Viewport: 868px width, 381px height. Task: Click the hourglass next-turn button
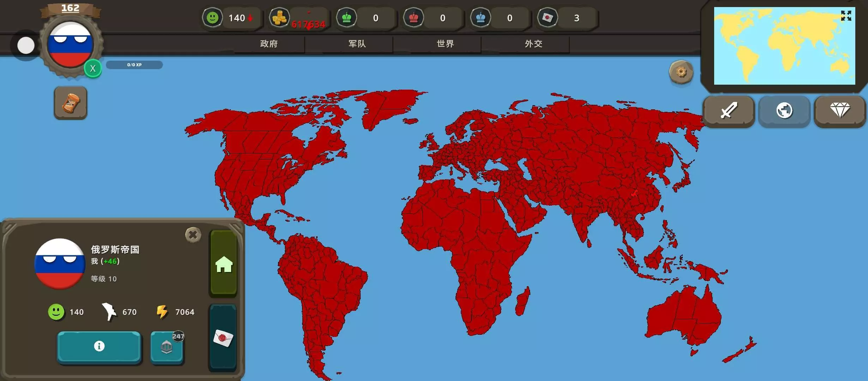pos(71,103)
